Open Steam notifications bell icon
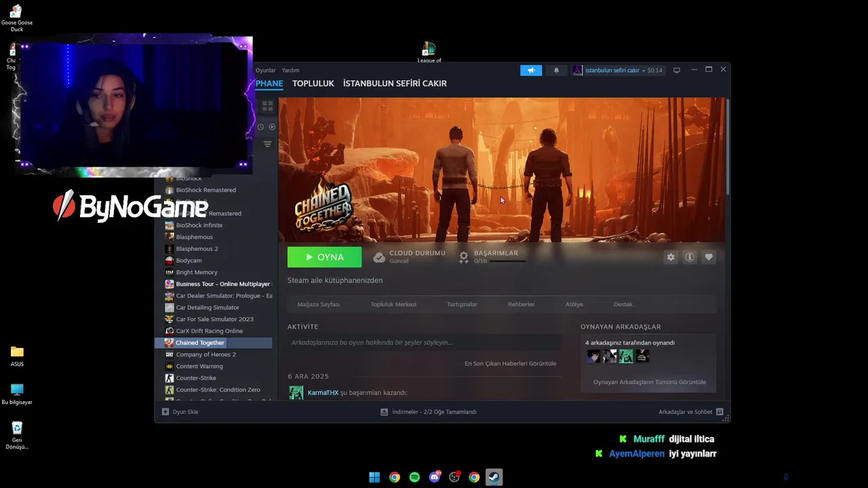Image resolution: width=868 pixels, height=488 pixels. [557, 70]
